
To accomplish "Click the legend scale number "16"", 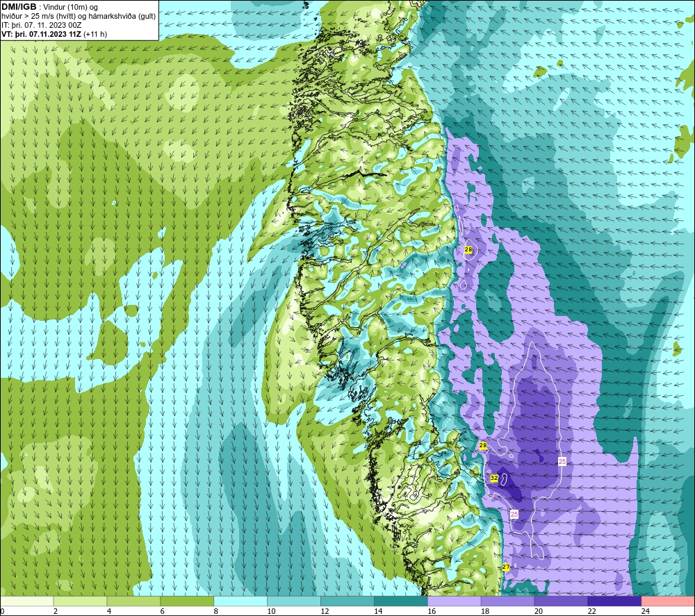I will tap(432, 611).
